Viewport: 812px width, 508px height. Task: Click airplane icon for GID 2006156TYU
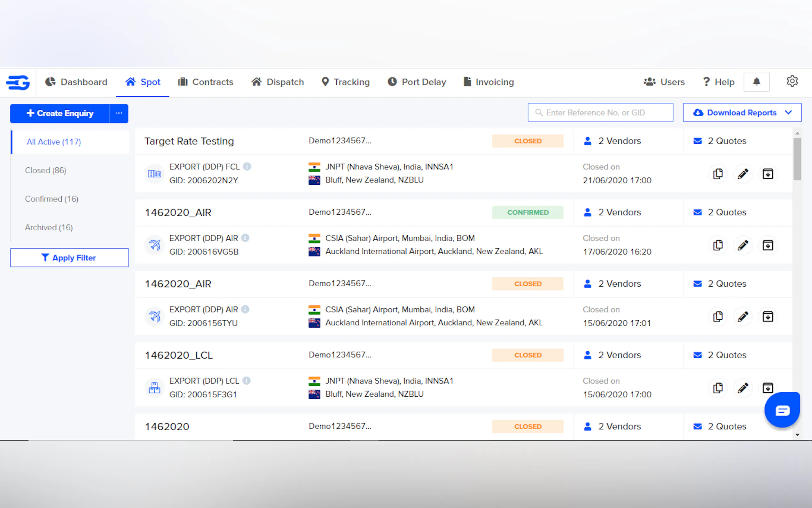click(x=154, y=316)
